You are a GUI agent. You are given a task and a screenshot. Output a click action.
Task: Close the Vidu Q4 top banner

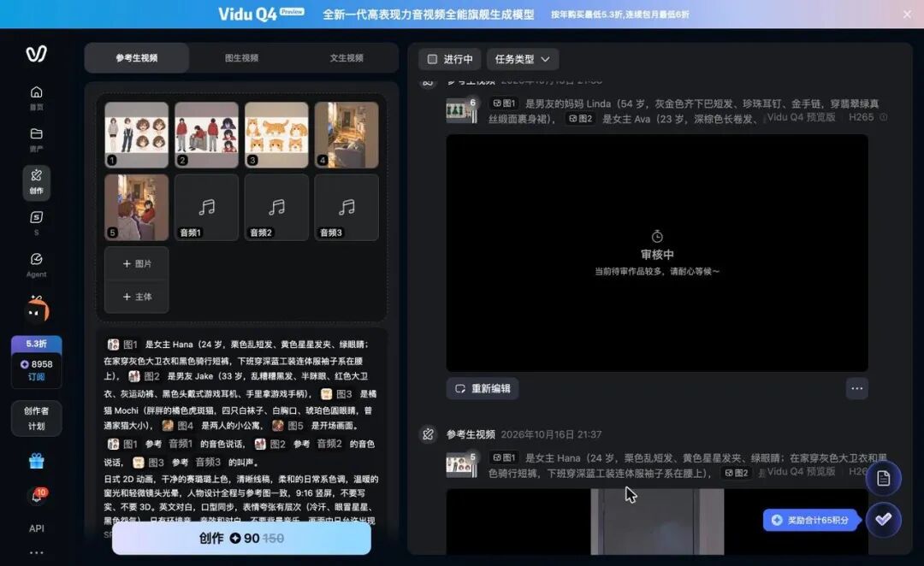(907, 15)
